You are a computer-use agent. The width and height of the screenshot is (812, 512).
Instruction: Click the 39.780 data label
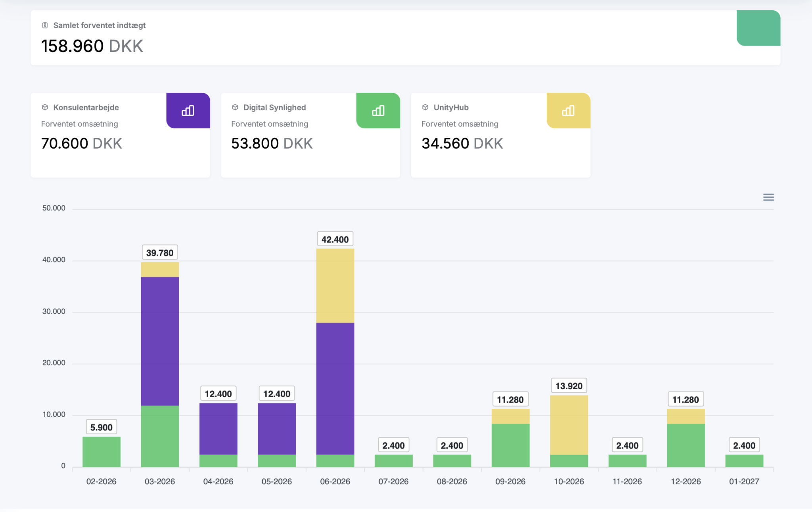[160, 253]
